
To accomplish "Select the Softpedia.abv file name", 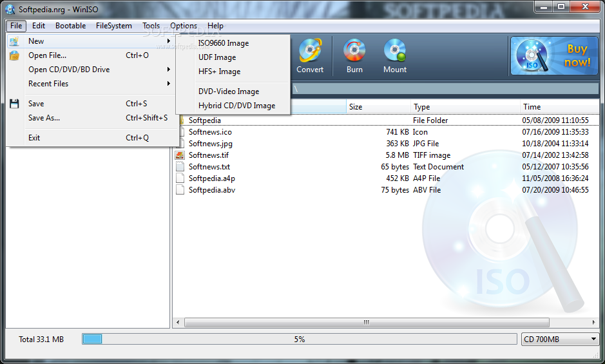I will click(x=212, y=190).
